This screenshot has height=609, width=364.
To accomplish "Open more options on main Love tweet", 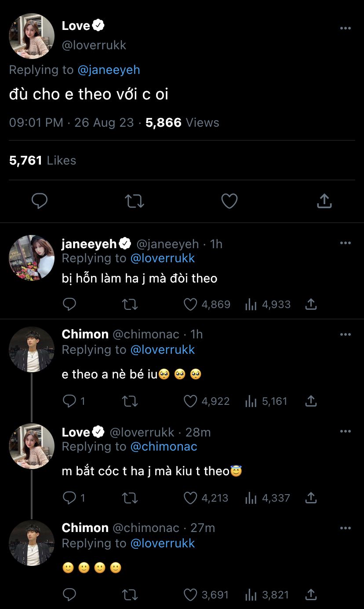I will [x=346, y=28].
